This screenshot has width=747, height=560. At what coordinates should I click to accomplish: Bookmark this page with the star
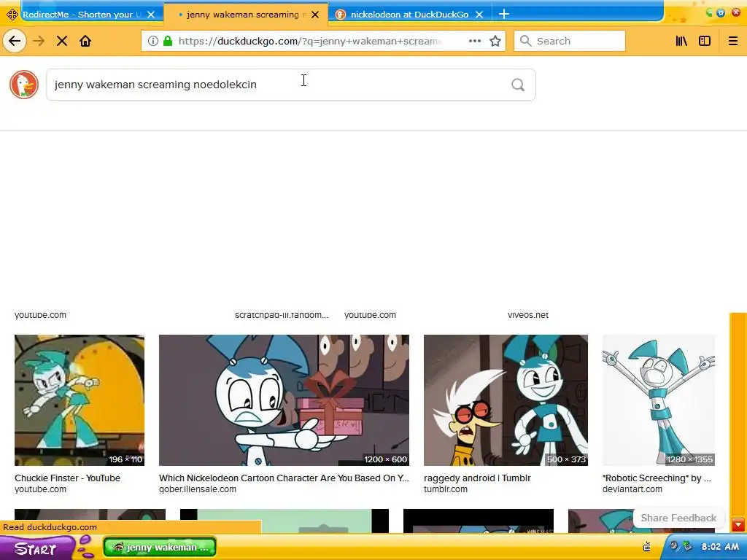coord(495,41)
